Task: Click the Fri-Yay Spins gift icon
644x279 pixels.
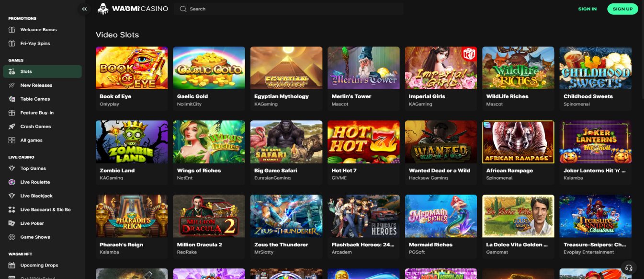Action: 12,44
